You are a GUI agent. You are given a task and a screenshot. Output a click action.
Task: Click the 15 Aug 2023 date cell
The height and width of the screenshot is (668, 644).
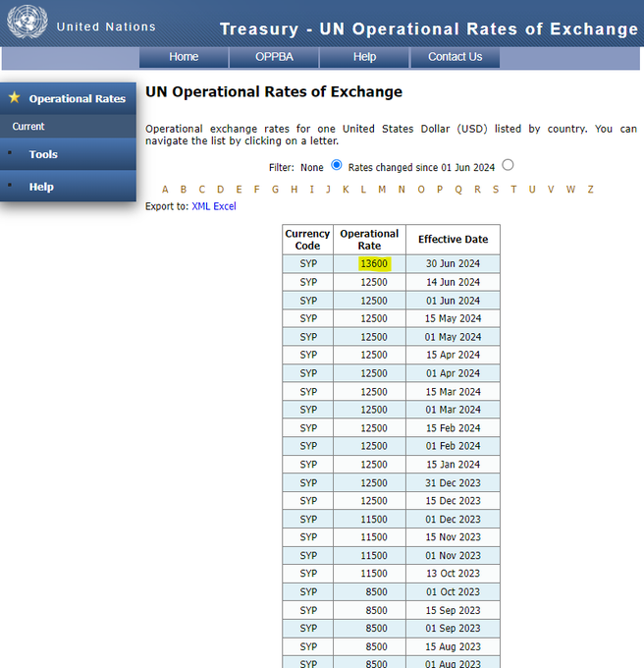pos(453,646)
